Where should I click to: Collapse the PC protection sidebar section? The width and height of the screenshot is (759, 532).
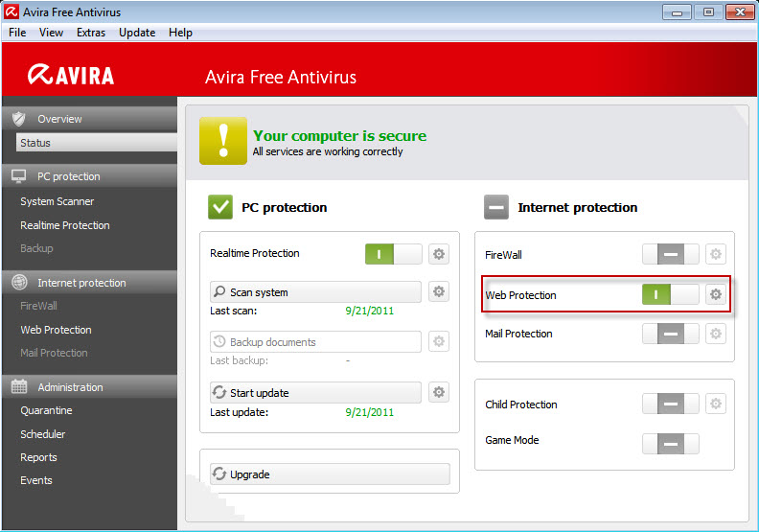tap(90, 176)
